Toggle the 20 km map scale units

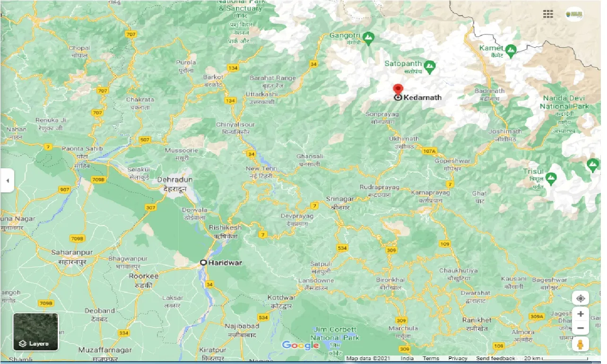547,359
